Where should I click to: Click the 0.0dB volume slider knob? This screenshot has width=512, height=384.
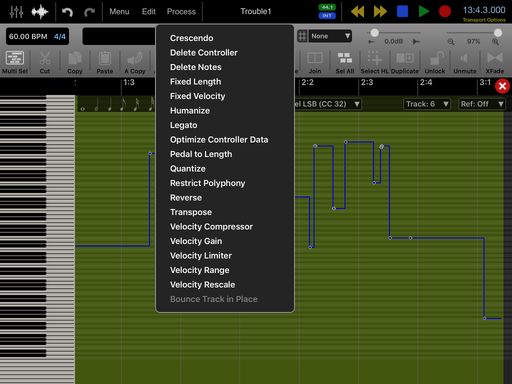[374, 33]
